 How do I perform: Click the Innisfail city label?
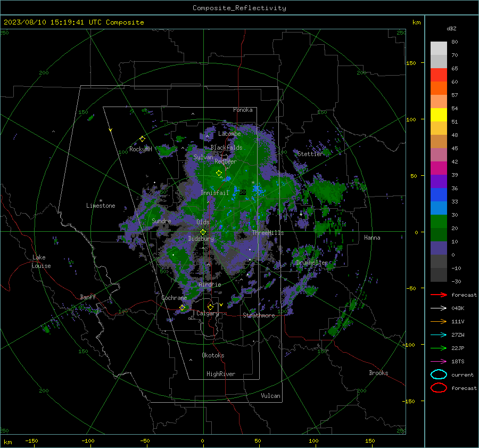pos(214,193)
